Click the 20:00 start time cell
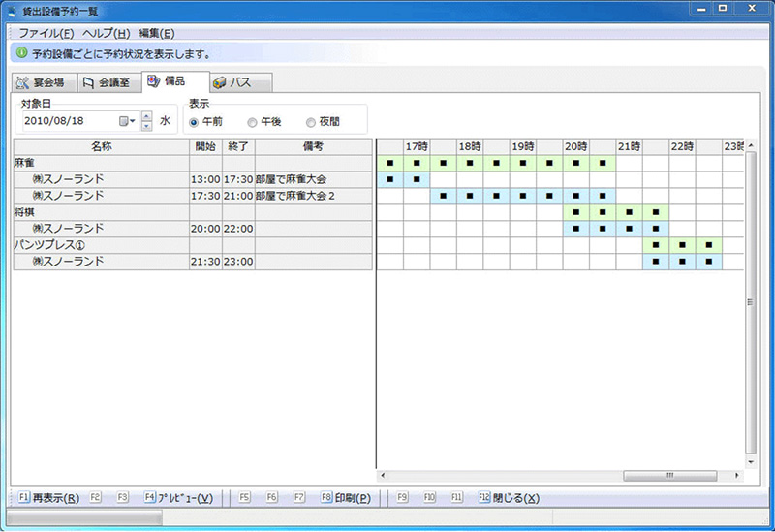 pos(205,229)
